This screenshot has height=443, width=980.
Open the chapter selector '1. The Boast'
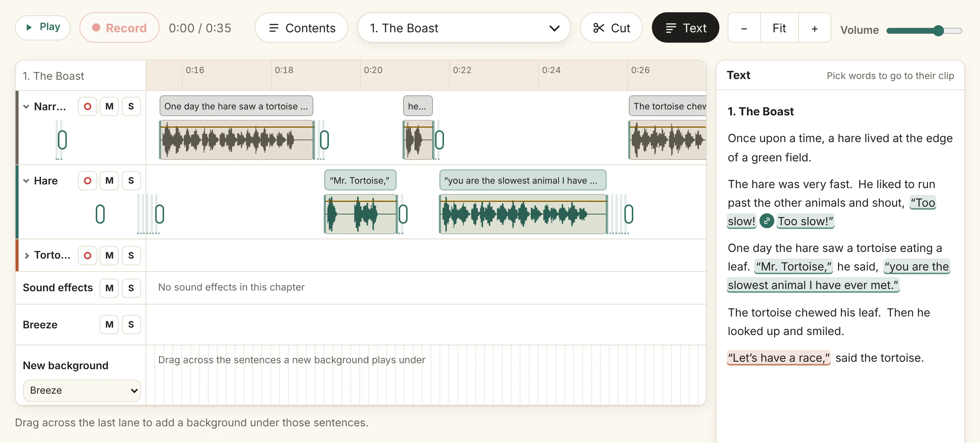point(464,28)
